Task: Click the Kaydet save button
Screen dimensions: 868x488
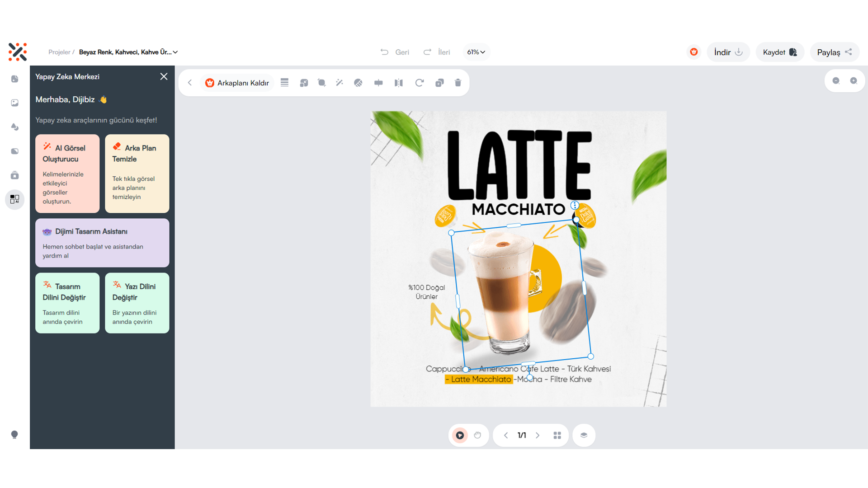Action: point(779,52)
